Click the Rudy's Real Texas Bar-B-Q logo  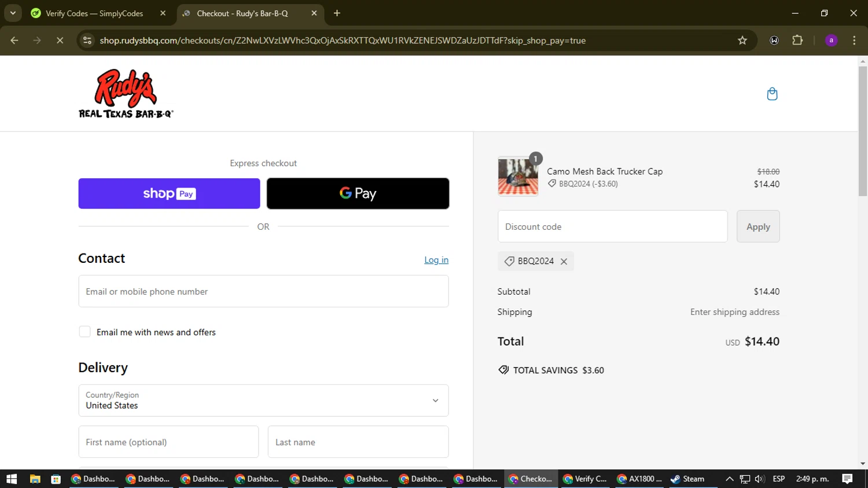click(126, 94)
